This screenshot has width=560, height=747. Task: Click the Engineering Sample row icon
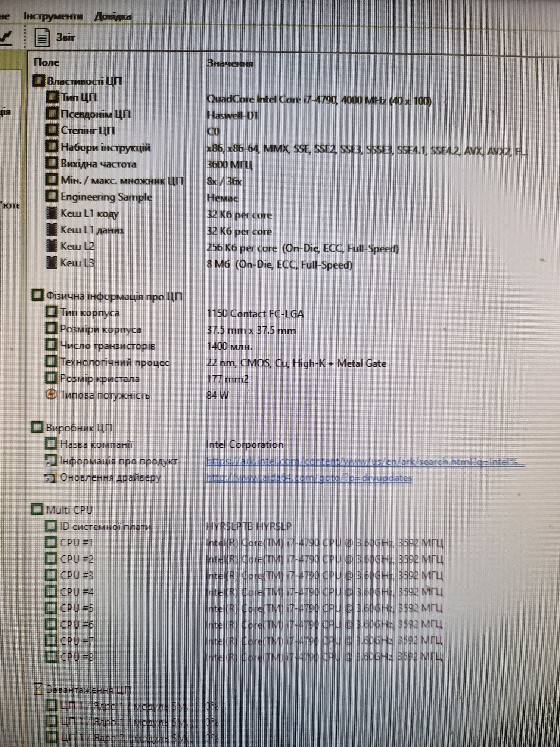pyautogui.click(x=52, y=196)
